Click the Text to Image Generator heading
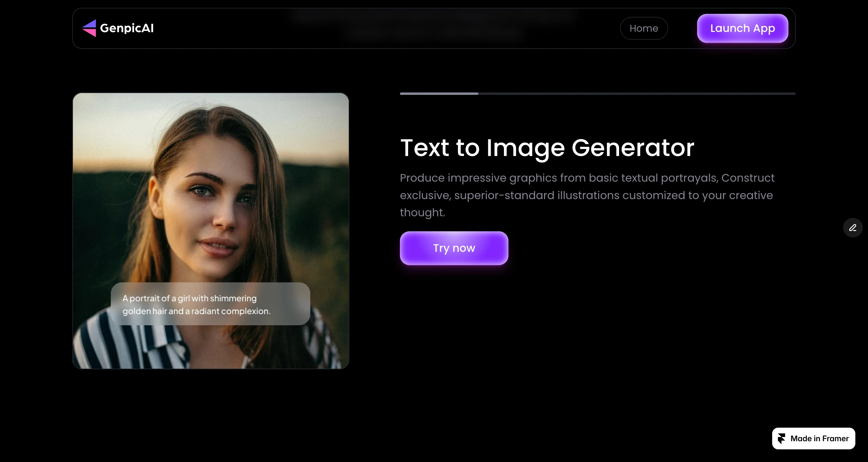This screenshot has height=462, width=868. (547, 148)
